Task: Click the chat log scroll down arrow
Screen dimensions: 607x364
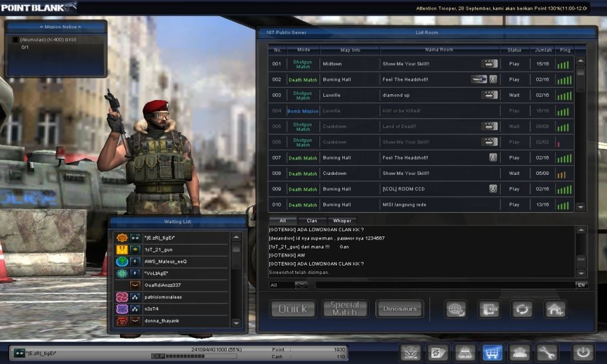Action: (x=581, y=273)
